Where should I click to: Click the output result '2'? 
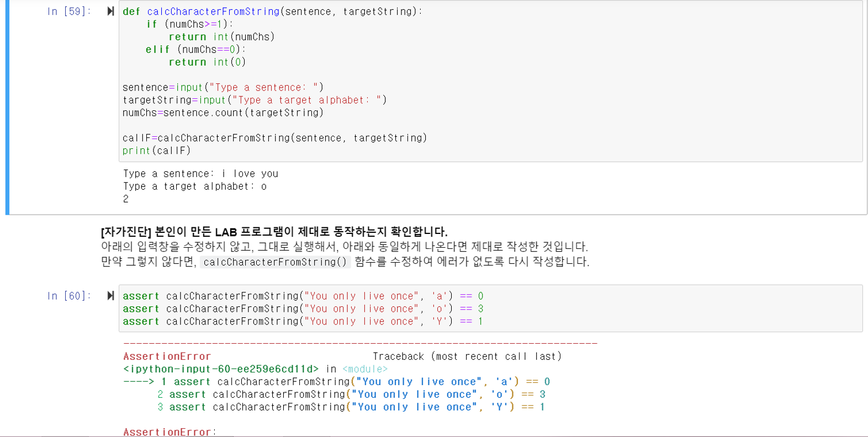tap(126, 199)
